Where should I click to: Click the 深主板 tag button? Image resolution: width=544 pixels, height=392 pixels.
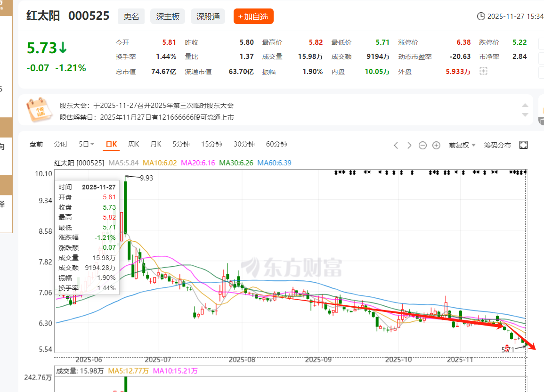point(168,16)
